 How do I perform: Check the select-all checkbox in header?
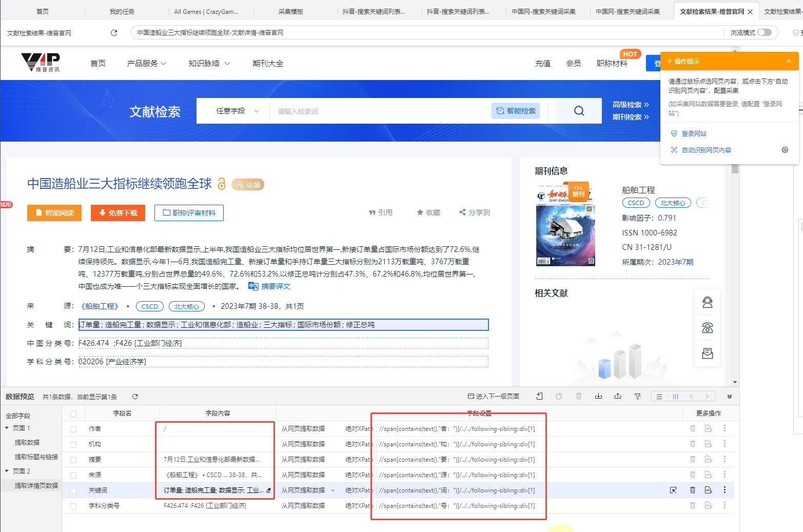coord(73,413)
